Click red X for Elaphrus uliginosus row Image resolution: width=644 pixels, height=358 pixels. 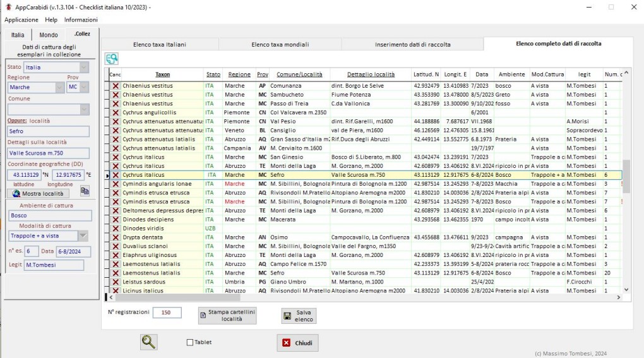coord(116,255)
